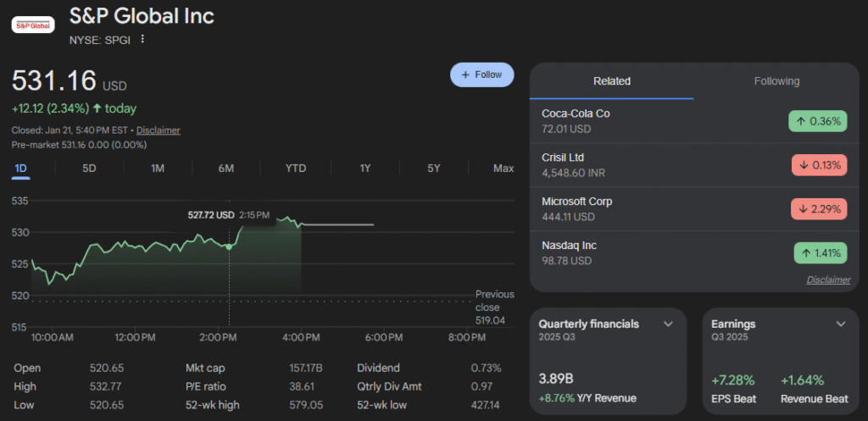Select the 1D chart range tab
This screenshot has width=868, height=421.
click(21, 169)
